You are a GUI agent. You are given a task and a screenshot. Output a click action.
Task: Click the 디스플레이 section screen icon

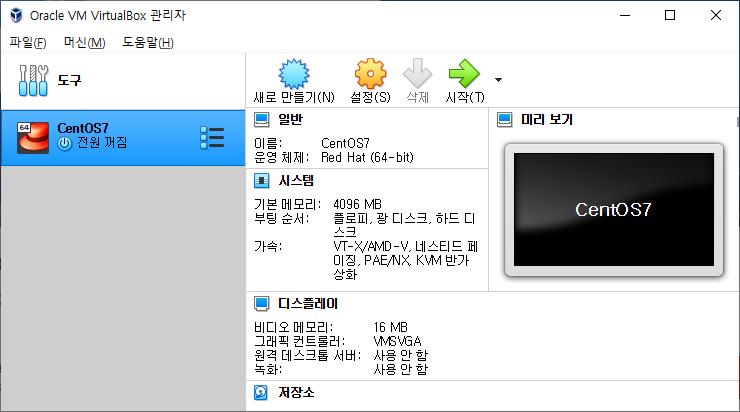(x=261, y=303)
